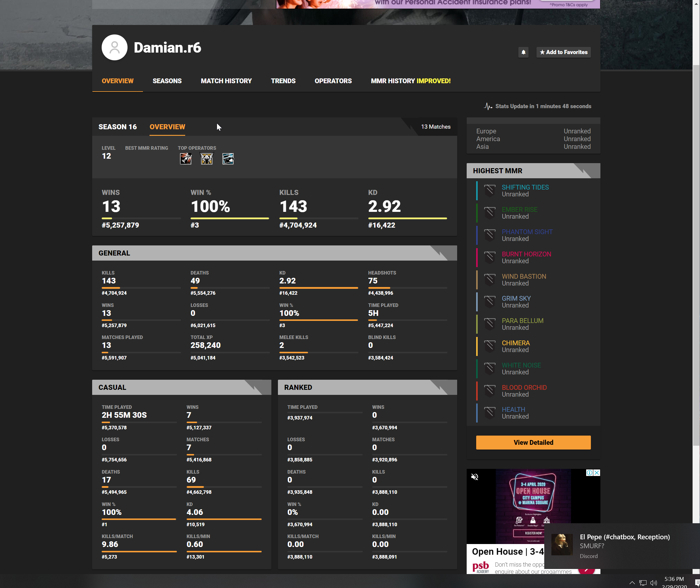The width and height of the screenshot is (700, 588).
Task: Click the Shifting Tides rank badge
Action: point(490,191)
